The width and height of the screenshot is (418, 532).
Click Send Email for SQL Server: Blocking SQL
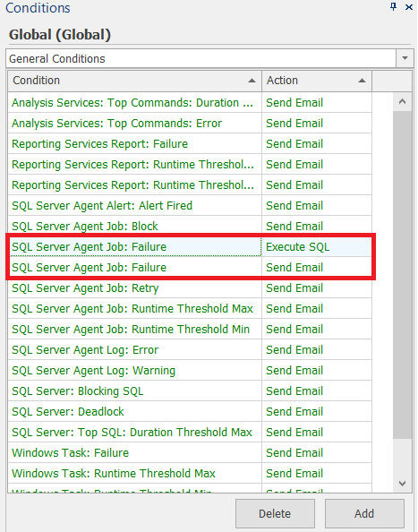pos(317,391)
